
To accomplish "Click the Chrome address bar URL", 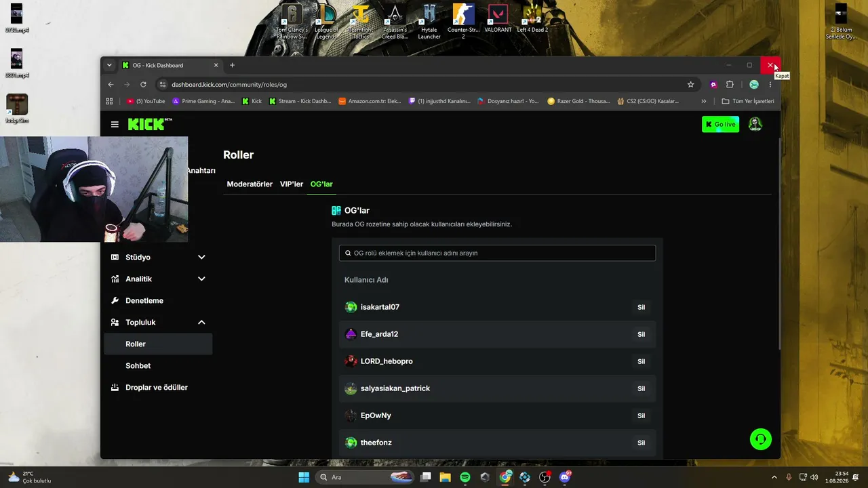I will point(229,85).
